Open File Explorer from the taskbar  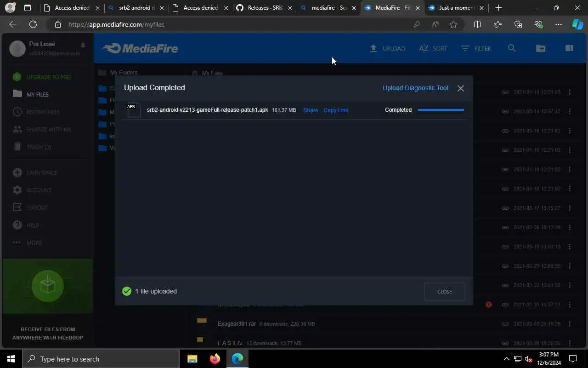pos(192,359)
